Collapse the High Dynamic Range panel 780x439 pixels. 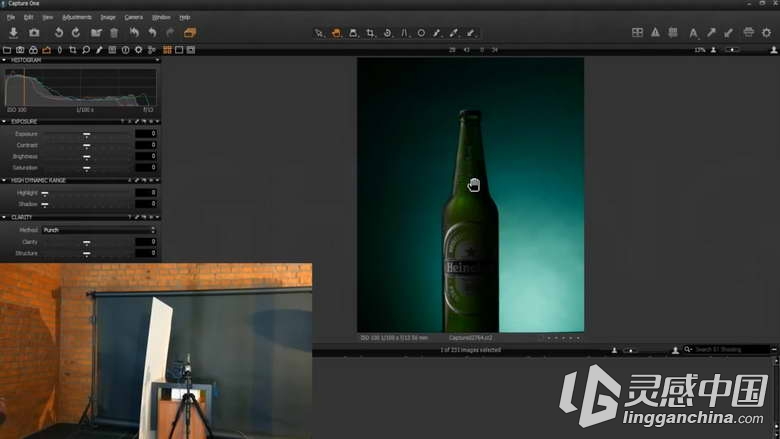pos(4,180)
